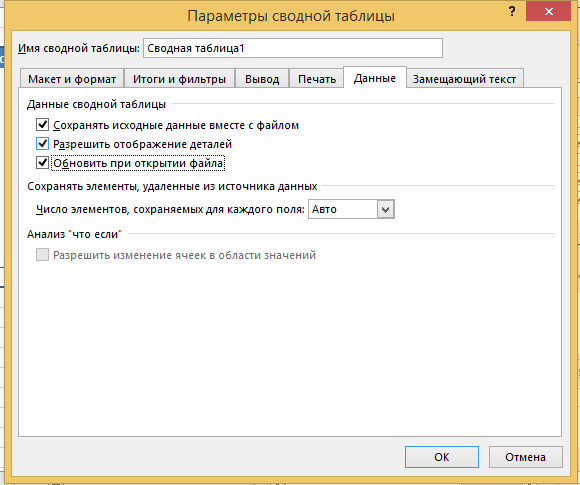
Task: Click the Отмена button
Action: [525, 457]
